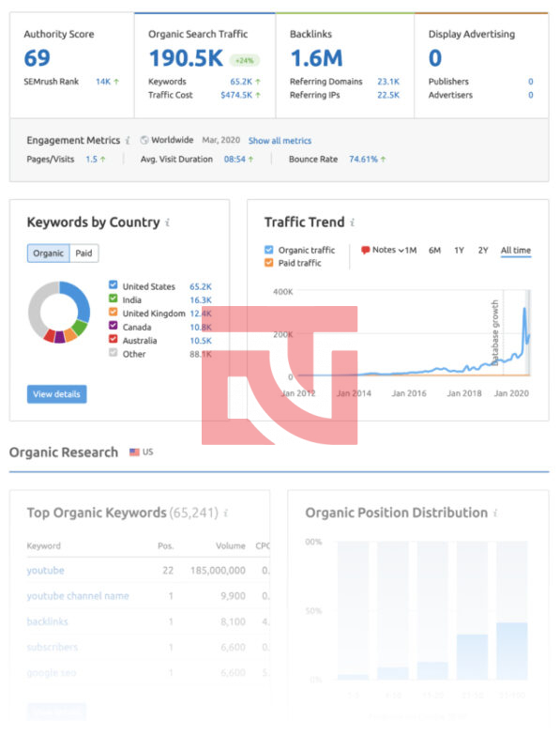Click the View details button
Image resolution: width=560 pixels, height=751 pixels.
pos(56,394)
